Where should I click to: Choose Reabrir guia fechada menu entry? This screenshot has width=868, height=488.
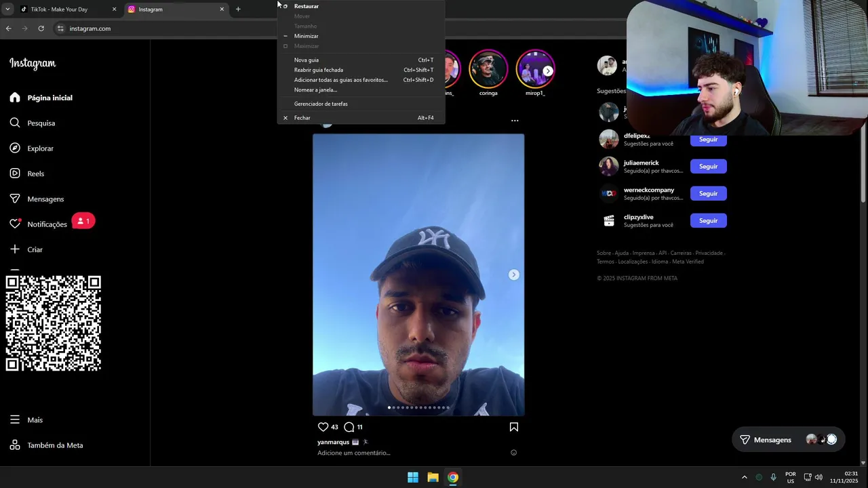pos(361,70)
